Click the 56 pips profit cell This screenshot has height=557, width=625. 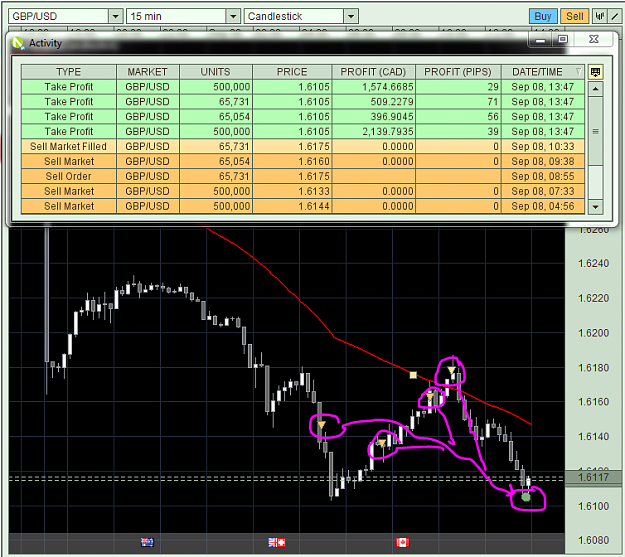tap(458, 116)
